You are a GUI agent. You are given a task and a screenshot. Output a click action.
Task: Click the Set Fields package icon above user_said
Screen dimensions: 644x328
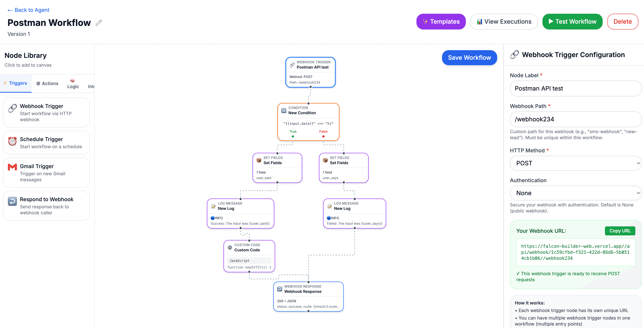(259, 160)
